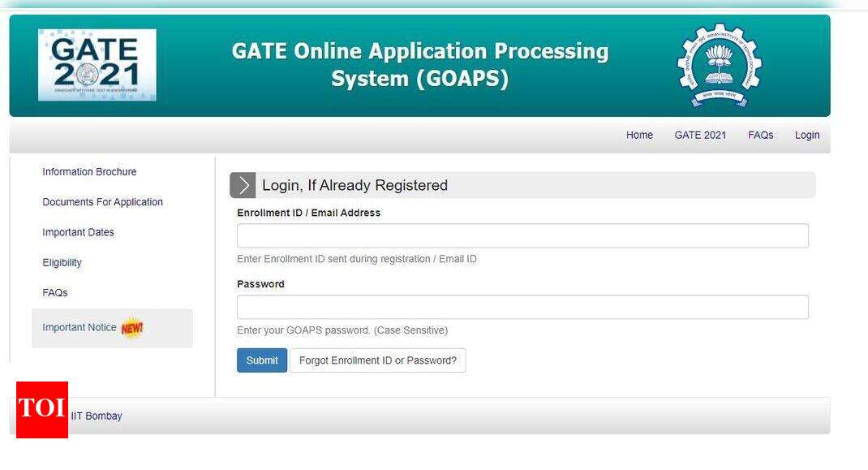Switch to the GATE 2021 tab

[x=699, y=135]
